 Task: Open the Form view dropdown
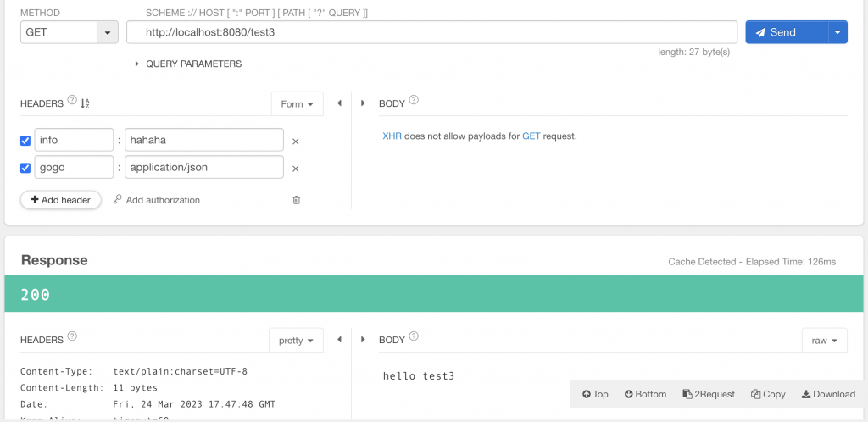(298, 104)
